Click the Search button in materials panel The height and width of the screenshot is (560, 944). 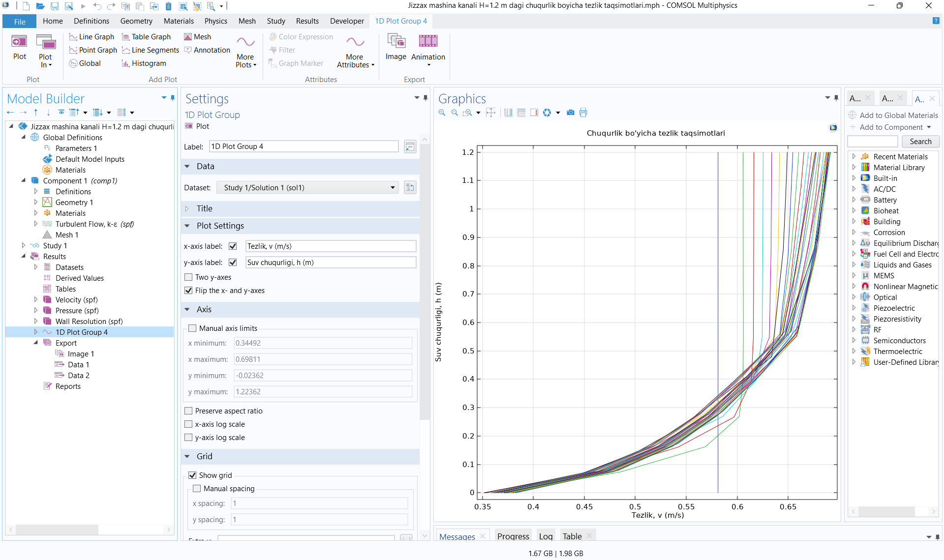click(920, 142)
